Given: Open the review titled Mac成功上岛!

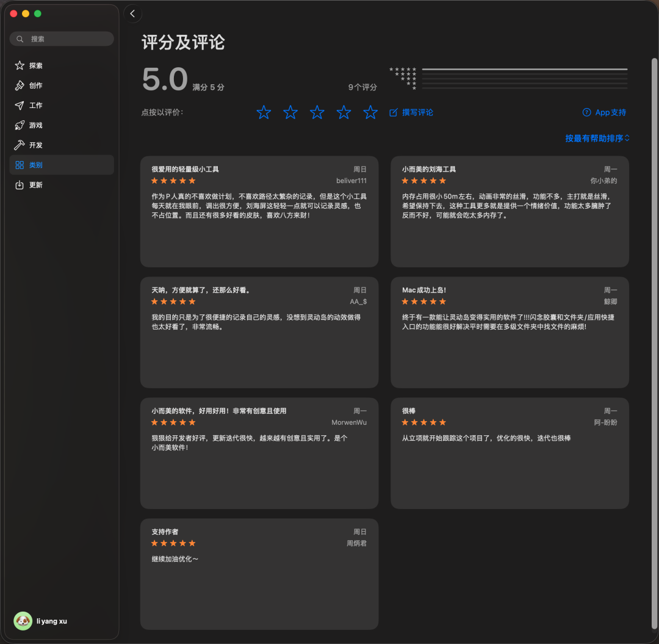Looking at the screenshot, I should [x=510, y=333].
